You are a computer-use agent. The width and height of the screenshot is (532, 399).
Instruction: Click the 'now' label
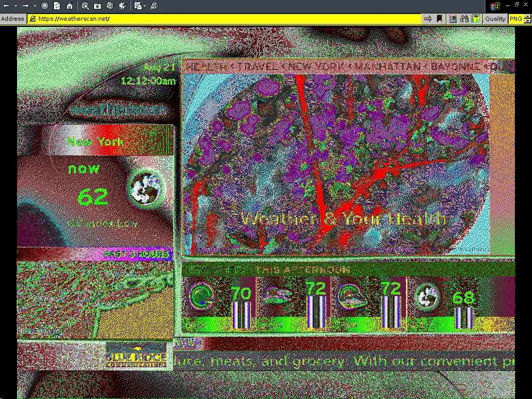(84, 169)
